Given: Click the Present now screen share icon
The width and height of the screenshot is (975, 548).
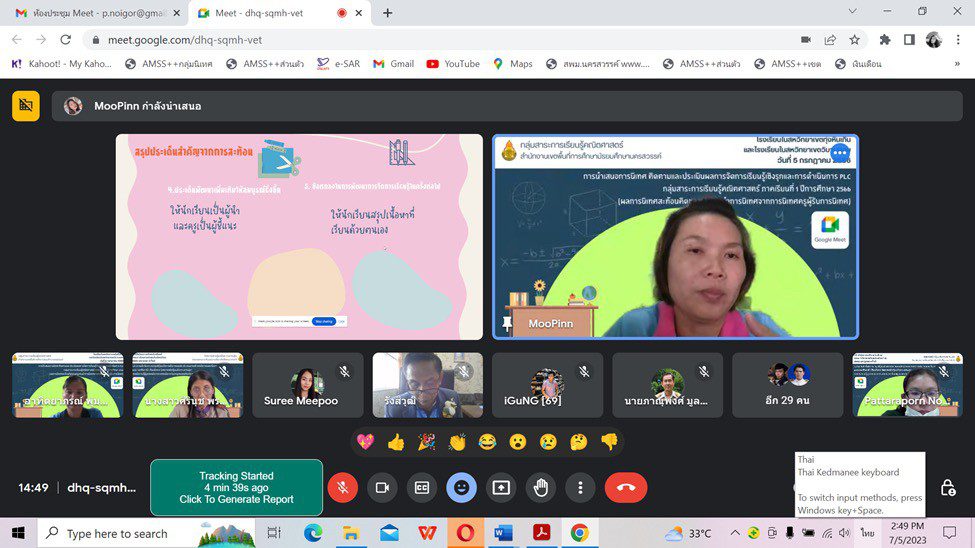Looking at the screenshot, I should click(501, 488).
